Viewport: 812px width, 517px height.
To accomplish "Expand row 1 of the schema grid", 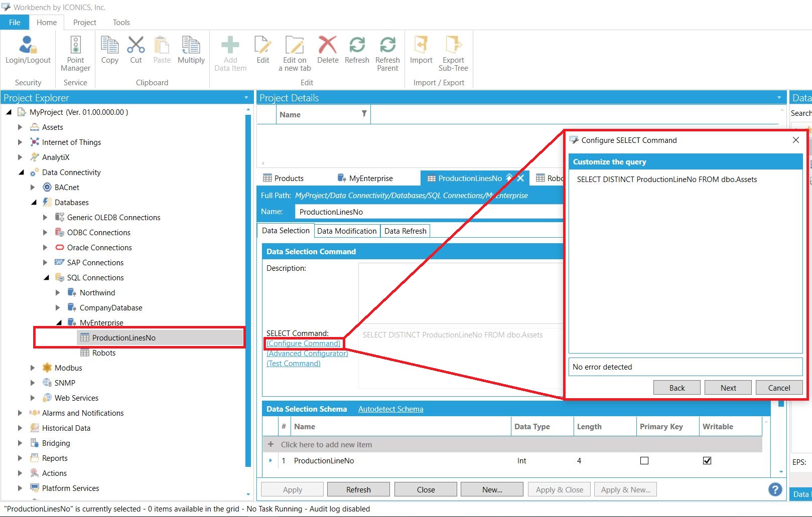I will tap(270, 460).
